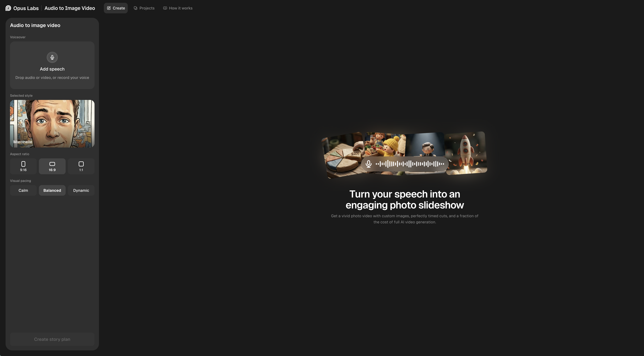Set visual pacing to Balanced
The width and height of the screenshot is (644, 356).
coord(52,191)
